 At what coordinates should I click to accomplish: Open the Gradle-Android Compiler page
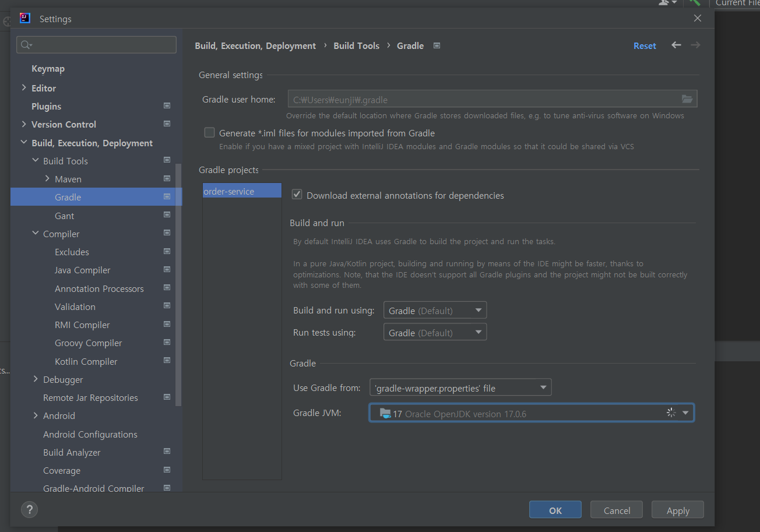pyautogui.click(x=93, y=488)
